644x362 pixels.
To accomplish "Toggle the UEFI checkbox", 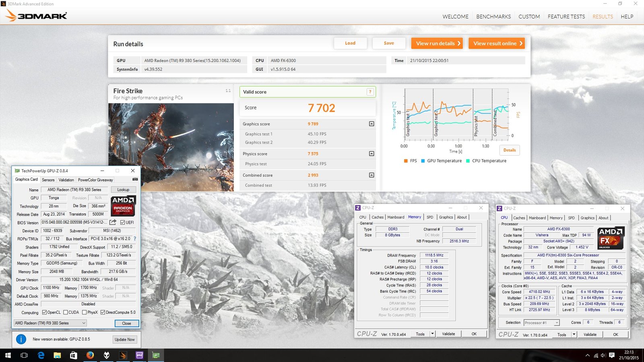I will pyautogui.click(x=123, y=222).
